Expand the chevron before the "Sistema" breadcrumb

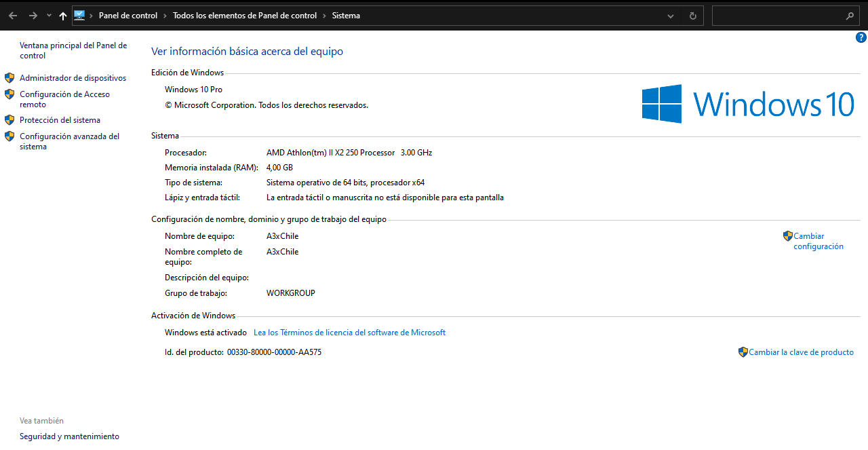[324, 16]
